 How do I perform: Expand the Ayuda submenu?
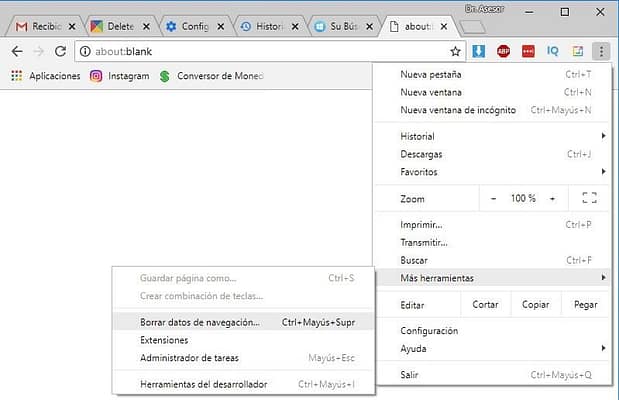(493, 349)
